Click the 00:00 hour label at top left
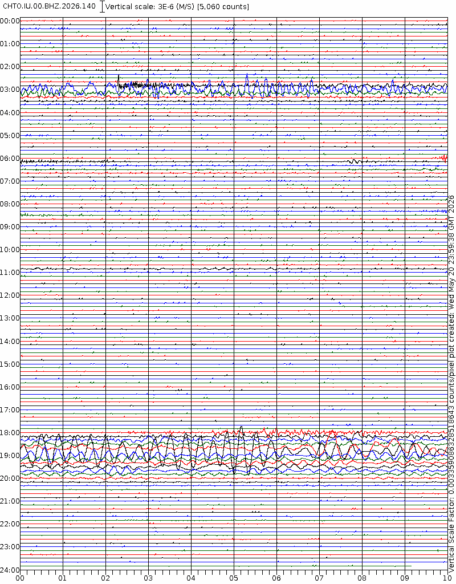 point(10,21)
